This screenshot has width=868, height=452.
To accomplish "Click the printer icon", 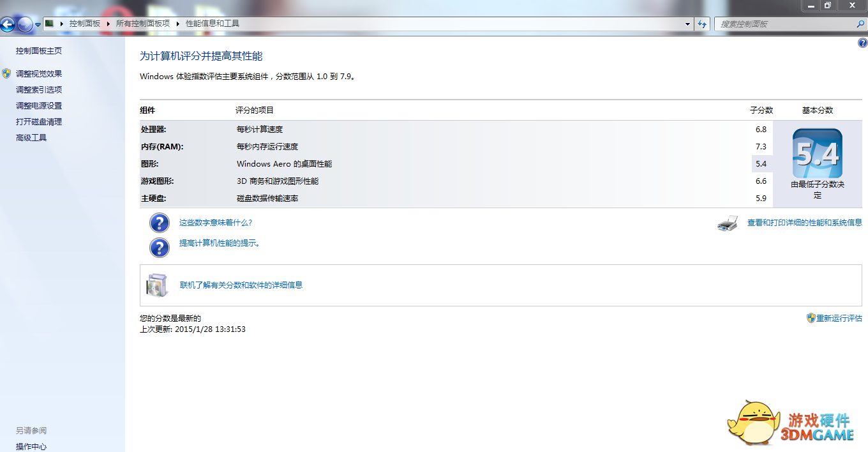I will click(728, 223).
